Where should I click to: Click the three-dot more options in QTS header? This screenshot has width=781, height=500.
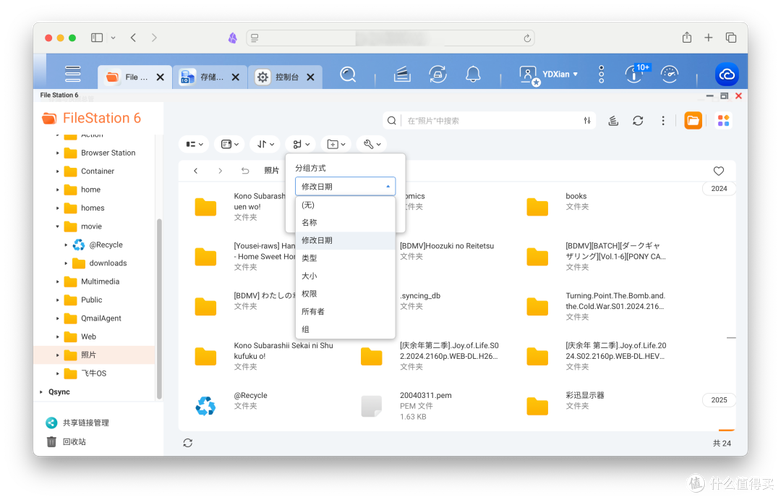[x=601, y=74]
